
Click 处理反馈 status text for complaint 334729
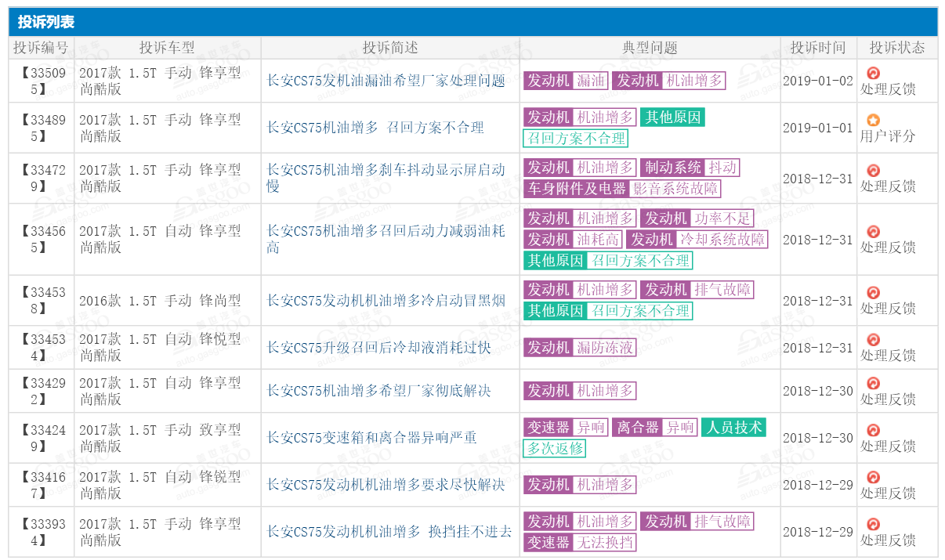coord(888,186)
